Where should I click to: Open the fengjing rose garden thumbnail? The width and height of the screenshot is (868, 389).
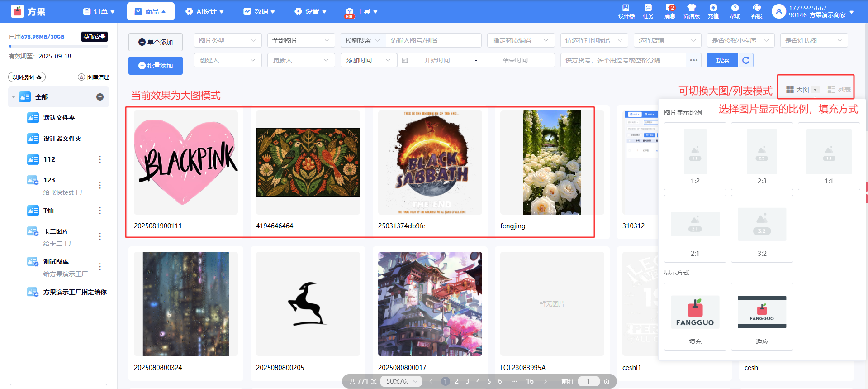click(x=552, y=163)
